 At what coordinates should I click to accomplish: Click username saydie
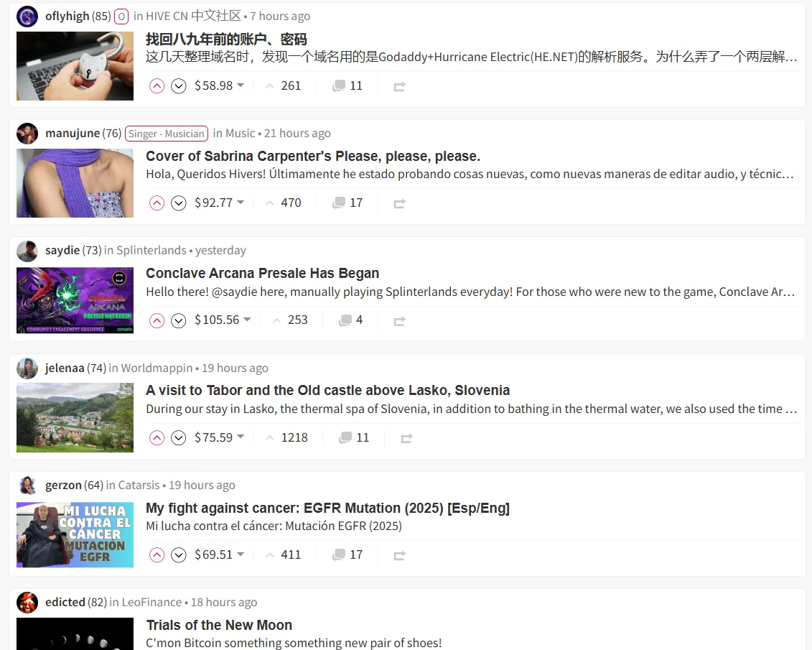(62, 250)
